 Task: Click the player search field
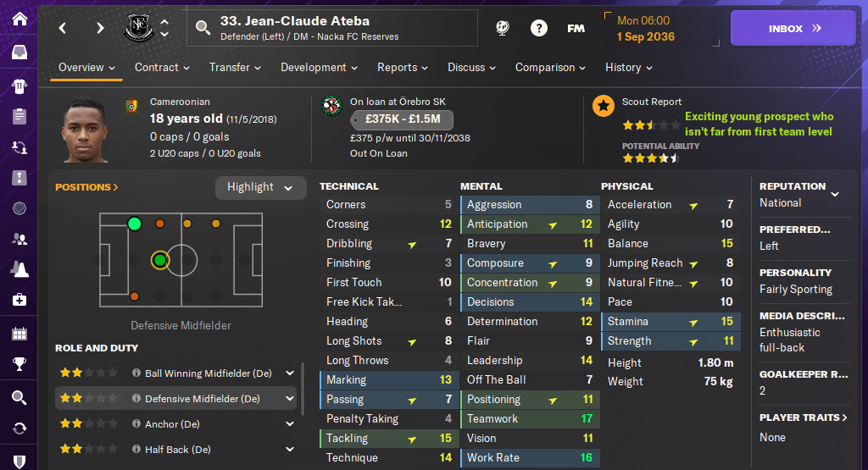339,28
